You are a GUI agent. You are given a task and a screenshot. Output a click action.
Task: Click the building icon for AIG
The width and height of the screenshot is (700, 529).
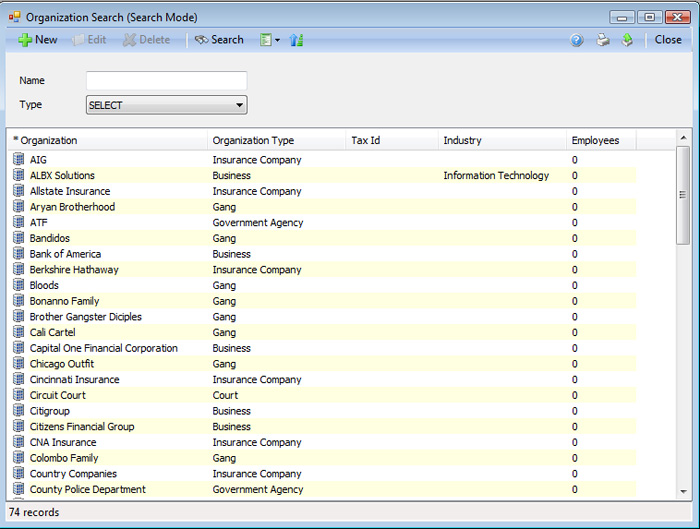[x=18, y=159]
